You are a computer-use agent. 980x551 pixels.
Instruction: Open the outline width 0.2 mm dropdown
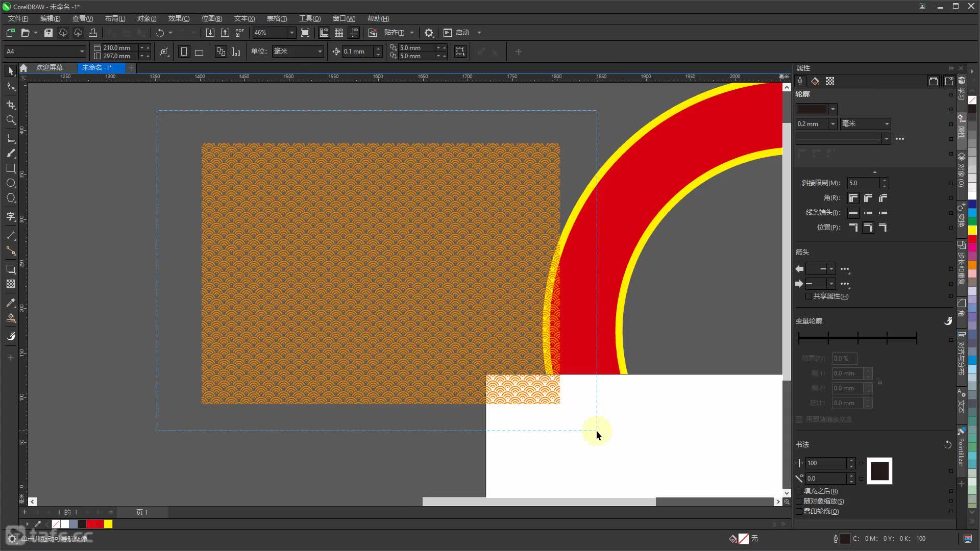pos(833,124)
